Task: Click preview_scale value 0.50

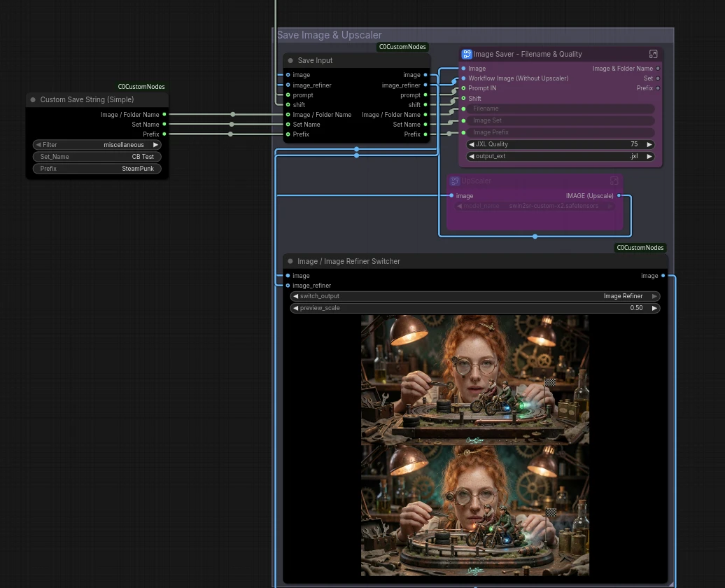Action: tap(636, 308)
